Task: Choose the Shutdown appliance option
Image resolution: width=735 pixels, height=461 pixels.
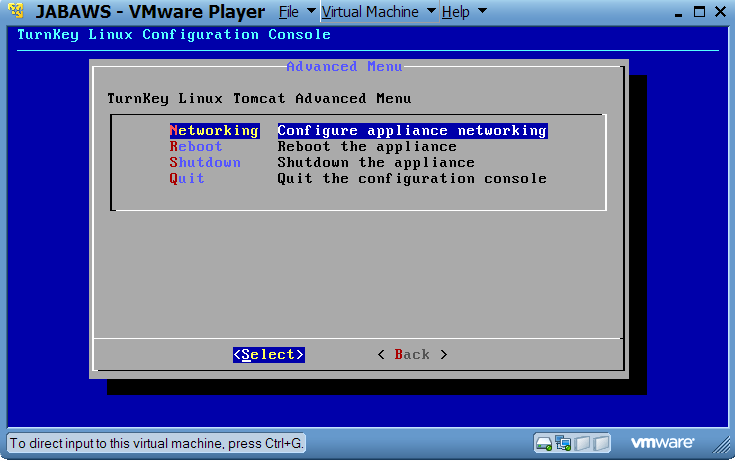Action: tap(205, 163)
